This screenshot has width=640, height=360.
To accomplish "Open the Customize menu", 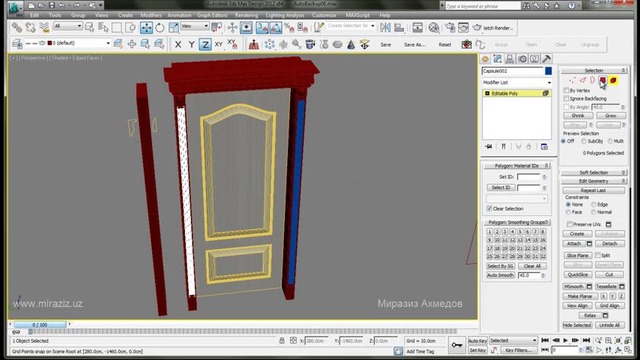I will click(x=324, y=15).
